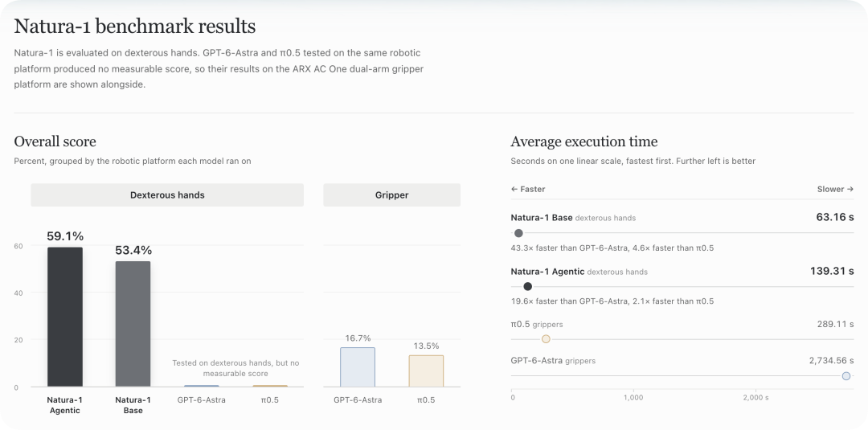868x430 pixels.
Task: Click the 2,734.56 s value
Action: click(x=832, y=361)
